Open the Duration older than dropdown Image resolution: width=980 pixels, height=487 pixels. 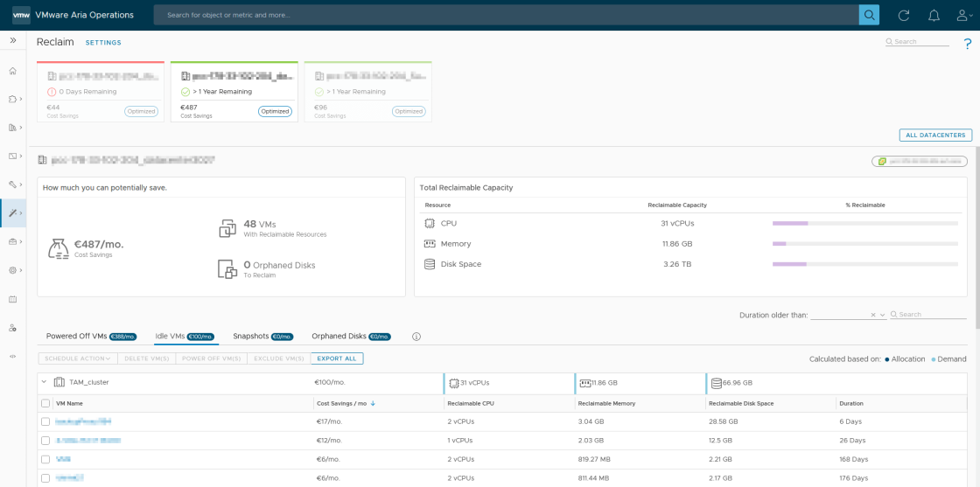tap(882, 315)
